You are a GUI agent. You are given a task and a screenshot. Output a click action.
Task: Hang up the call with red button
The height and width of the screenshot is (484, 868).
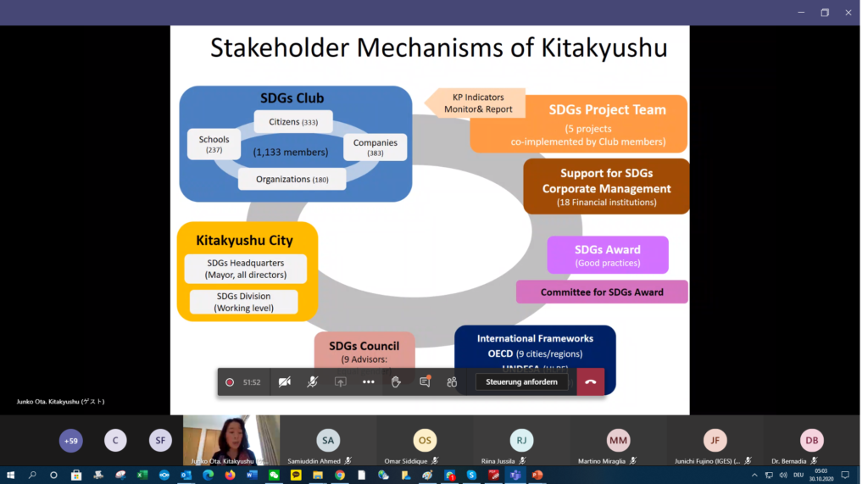591,382
